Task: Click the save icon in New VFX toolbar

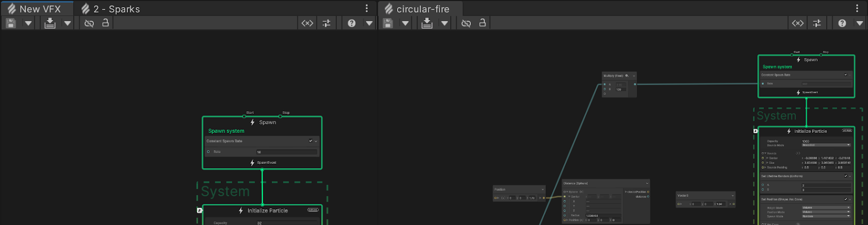Action: (x=10, y=23)
